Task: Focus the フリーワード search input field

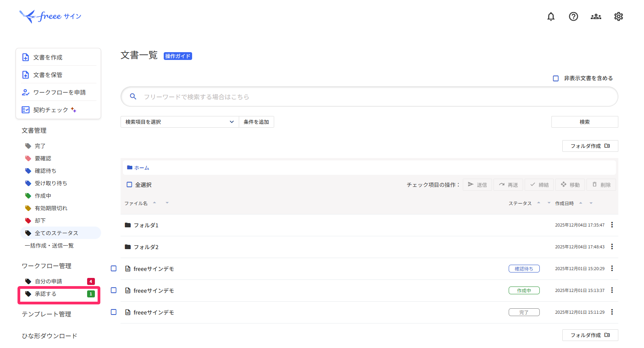Action: point(369,97)
